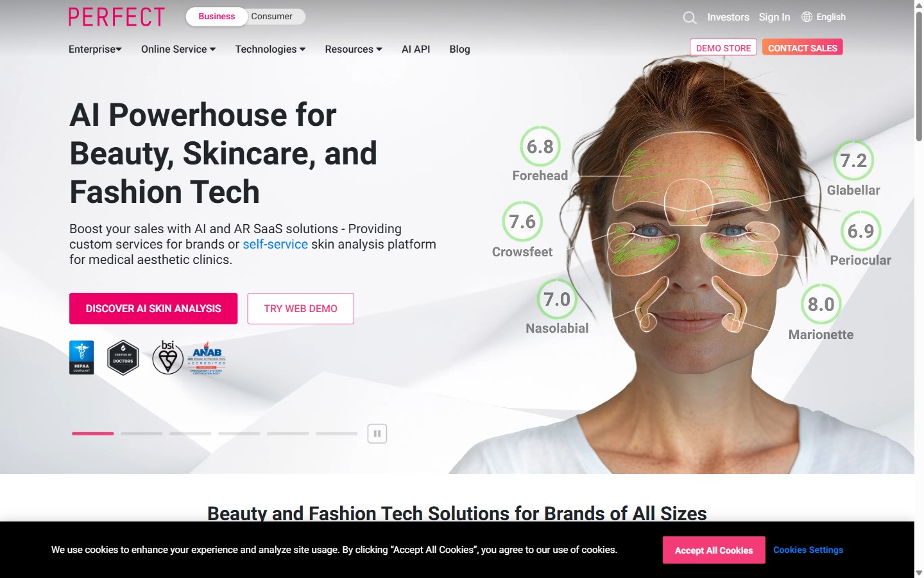Click the Marionette label text

821,335
